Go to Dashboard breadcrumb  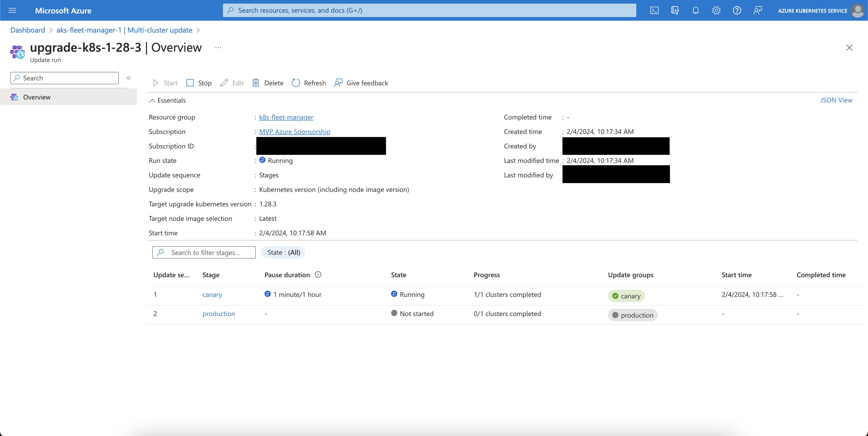pyautogui.click(x=28, y=30)
